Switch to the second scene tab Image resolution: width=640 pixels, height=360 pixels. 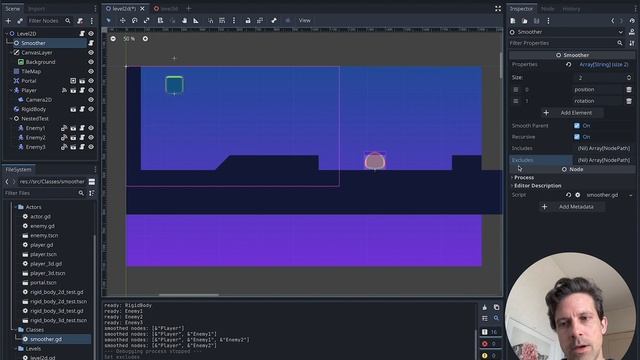[x=166, y=9]
